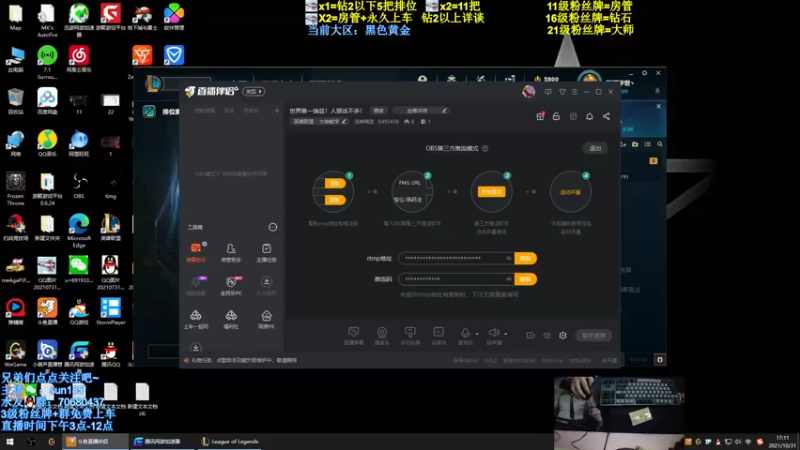The image size is (800, 450).
Task: Click the 自动开播 step four circle
Action: 570,192
